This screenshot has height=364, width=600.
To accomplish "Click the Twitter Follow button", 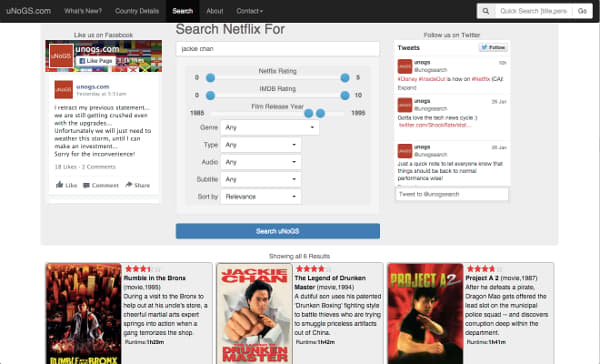I will pyautogui.click(x=493, y=47).
